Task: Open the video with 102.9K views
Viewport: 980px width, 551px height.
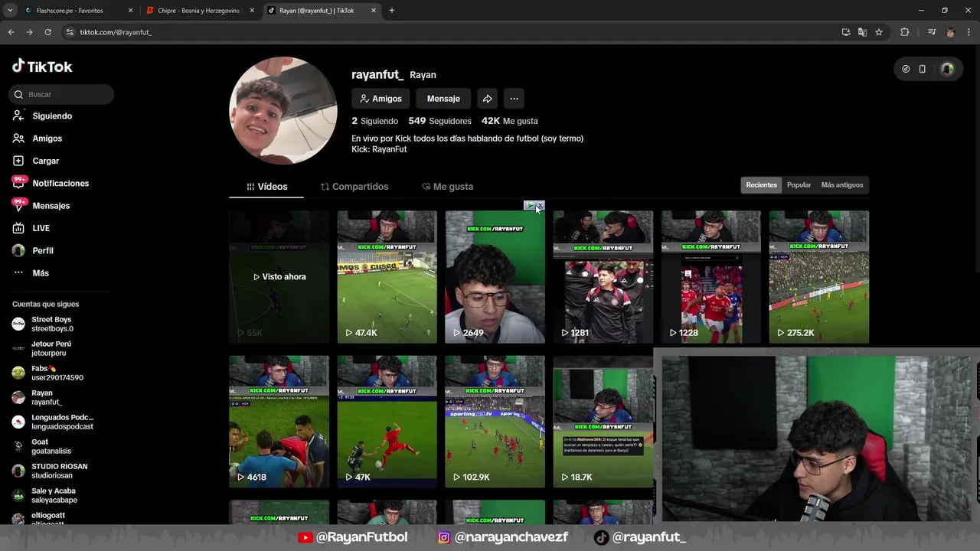Action: coord(495,422)
